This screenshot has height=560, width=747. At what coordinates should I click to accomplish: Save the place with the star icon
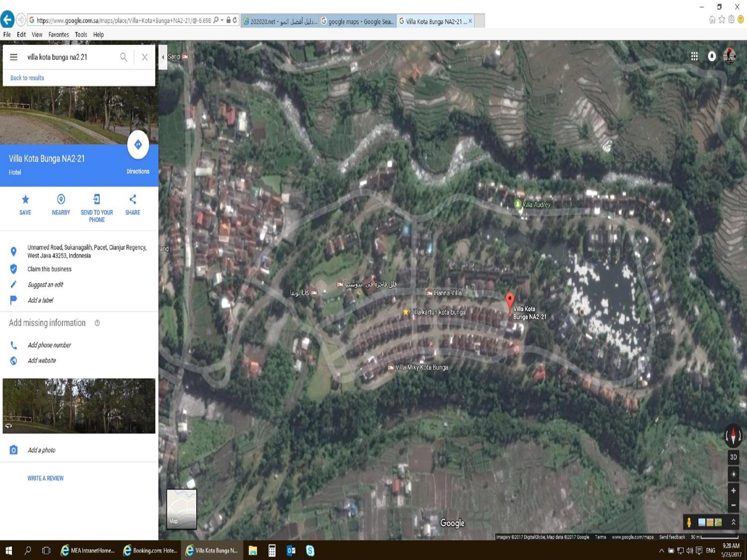[x=25, y=199]
